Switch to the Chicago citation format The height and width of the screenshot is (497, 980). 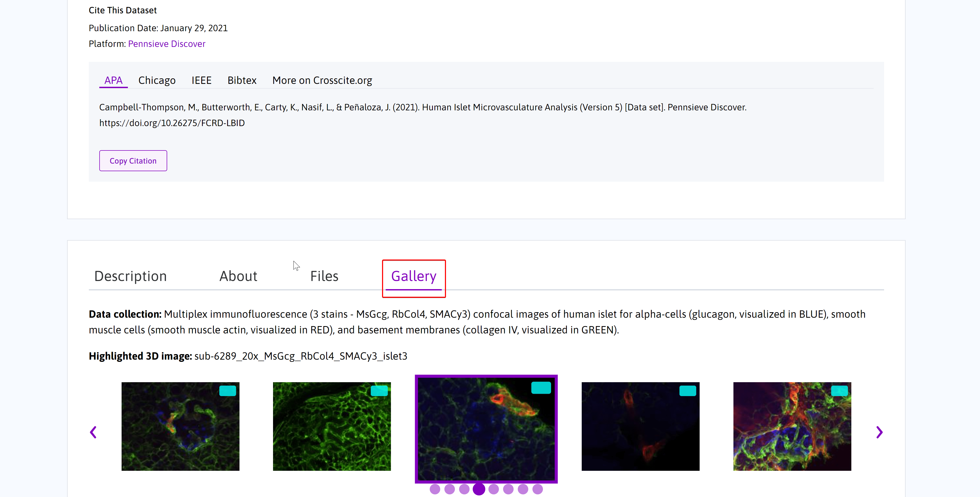coord(157,80)
